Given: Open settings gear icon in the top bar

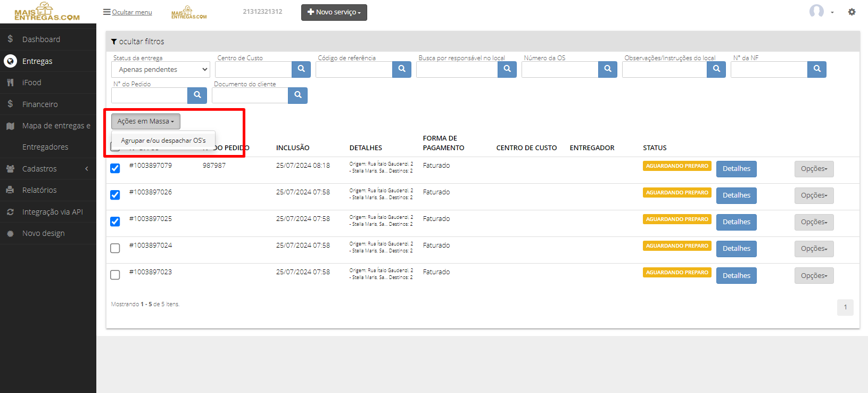Looking at the screenshot, I should click(x=852, y=12).
